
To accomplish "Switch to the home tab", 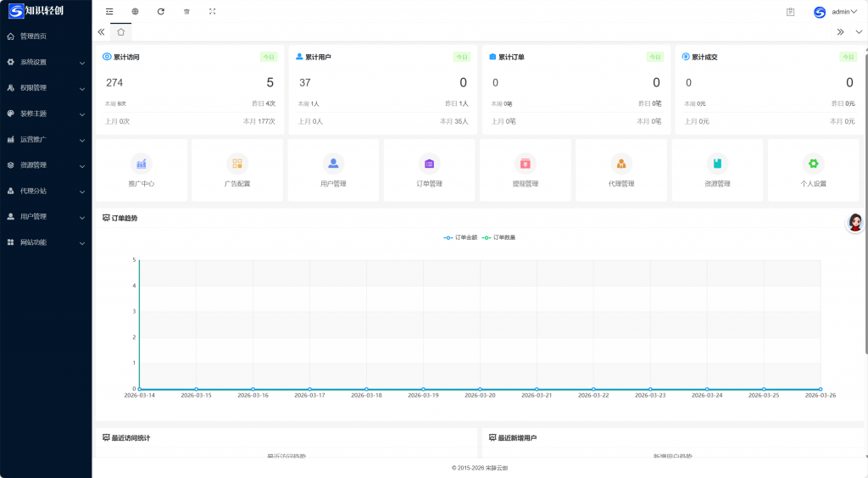I will coord(120,31).
